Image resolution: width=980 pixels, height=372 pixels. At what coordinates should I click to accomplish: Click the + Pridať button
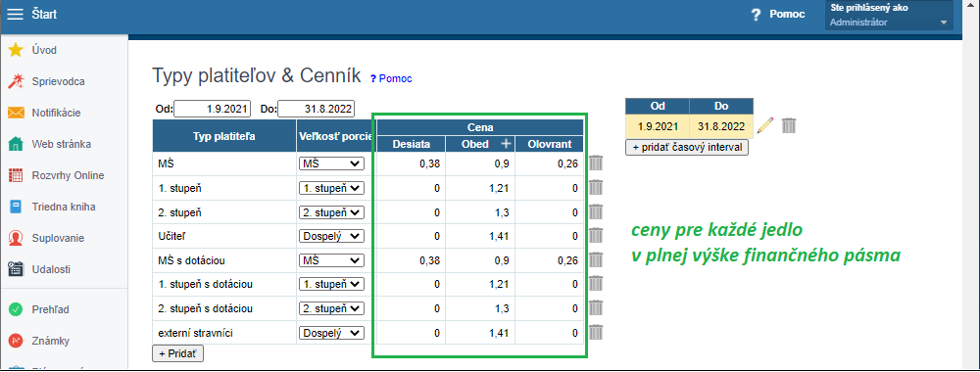click(177, 353)
